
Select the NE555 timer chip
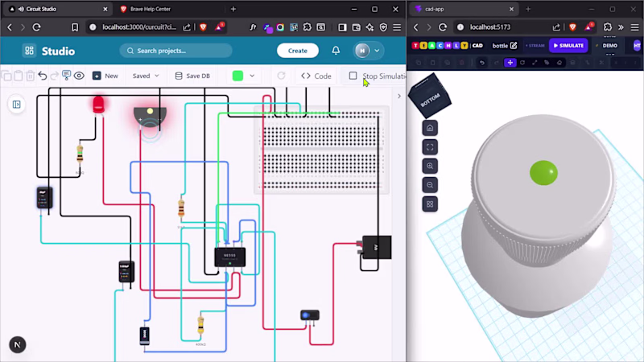pyautogui.click(x=230, y=257)
